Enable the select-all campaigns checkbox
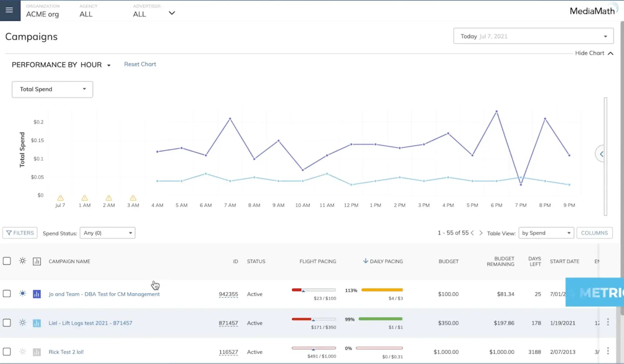624x364 pixels. point(7,261)
